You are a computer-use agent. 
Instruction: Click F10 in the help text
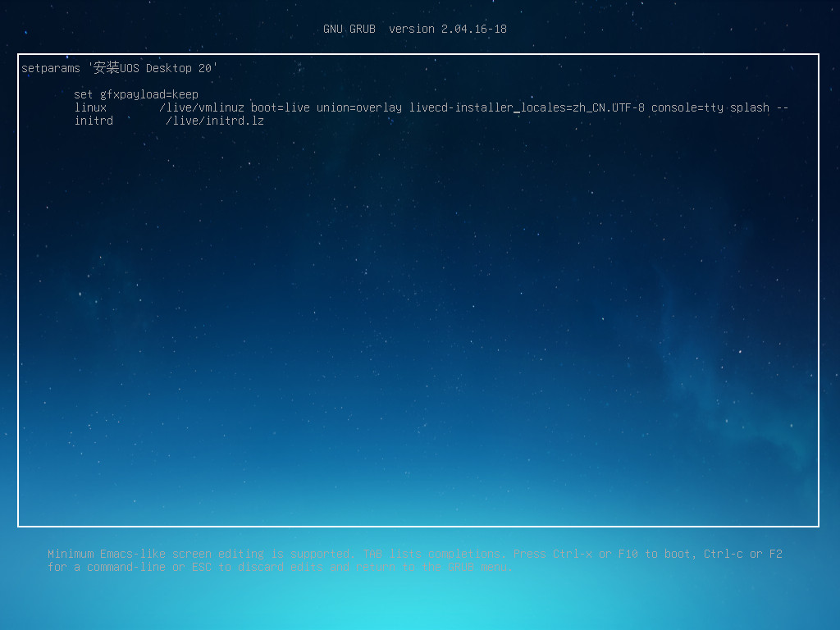628,554
